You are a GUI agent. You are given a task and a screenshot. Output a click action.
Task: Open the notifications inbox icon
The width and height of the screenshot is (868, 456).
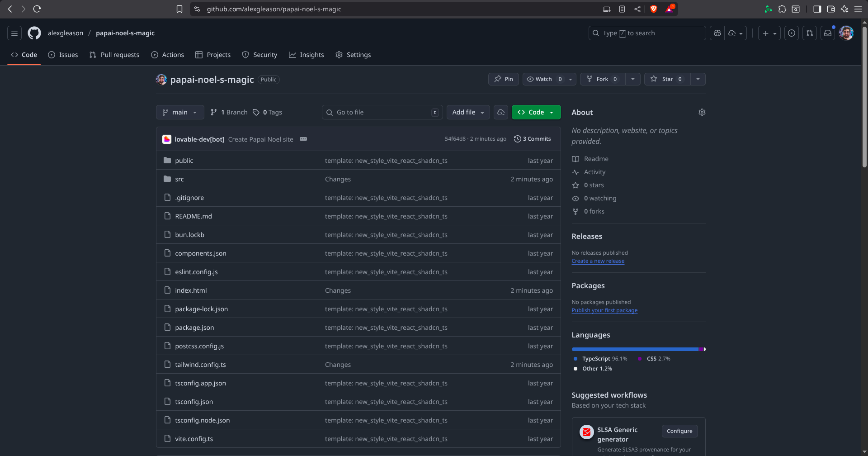click(827, 33)
